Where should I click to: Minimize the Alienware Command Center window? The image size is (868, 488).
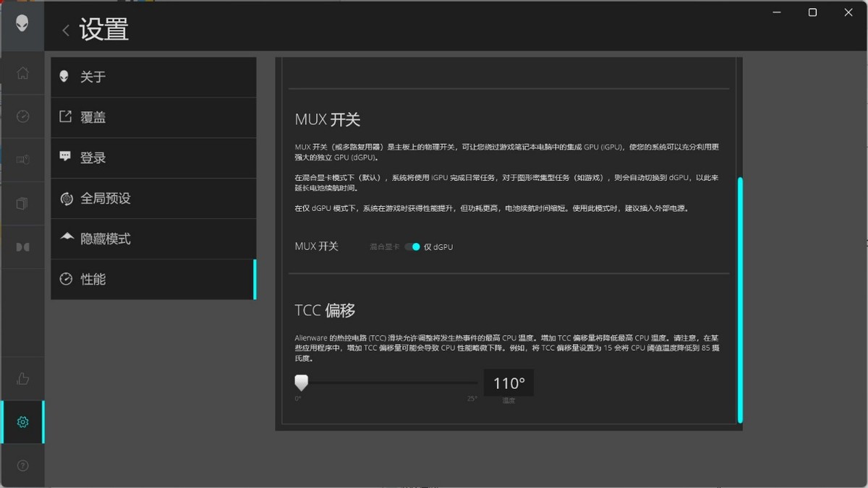coord(776,12)
